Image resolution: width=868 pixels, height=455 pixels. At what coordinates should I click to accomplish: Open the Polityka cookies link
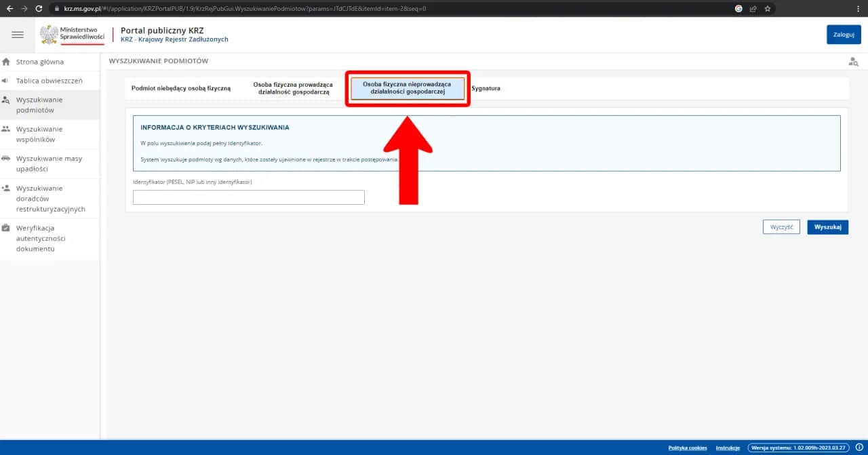(688, 448)
